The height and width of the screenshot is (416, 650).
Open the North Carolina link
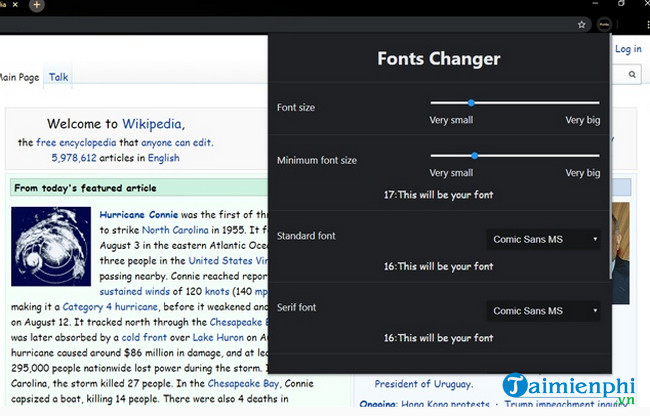pyautogui.click(x=175, y=230)
